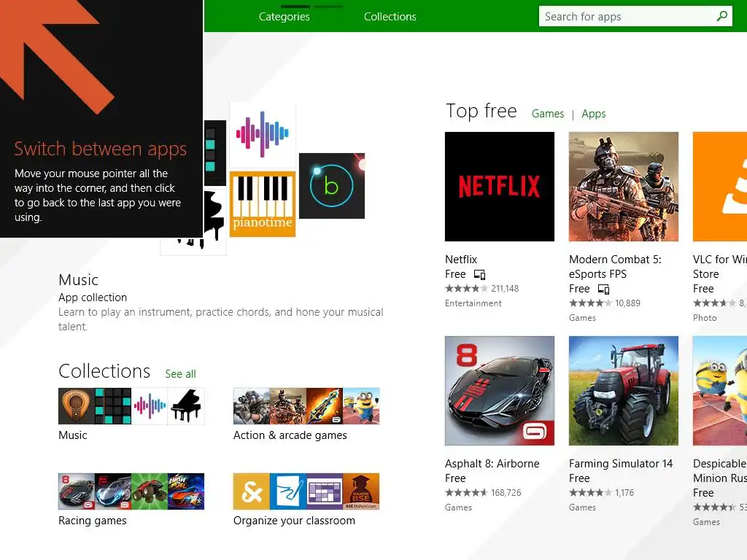Click teal grid icon in Music collection

[x=113, y=406]
